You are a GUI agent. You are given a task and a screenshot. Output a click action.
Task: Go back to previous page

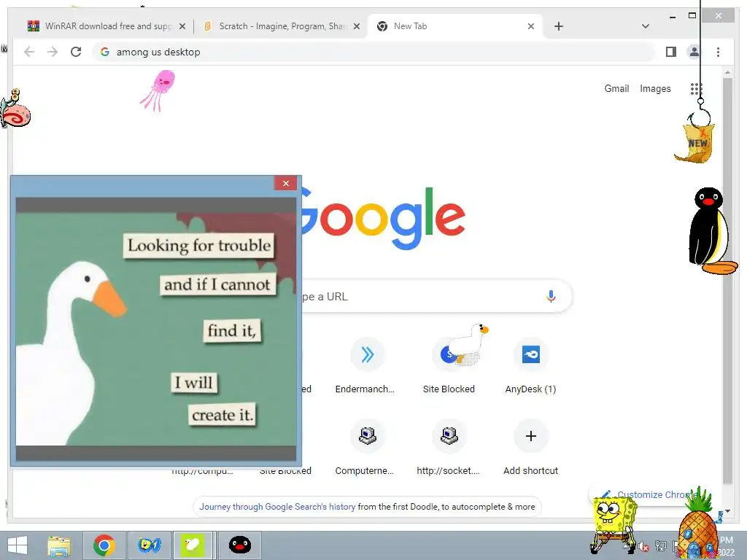(29, 52)
